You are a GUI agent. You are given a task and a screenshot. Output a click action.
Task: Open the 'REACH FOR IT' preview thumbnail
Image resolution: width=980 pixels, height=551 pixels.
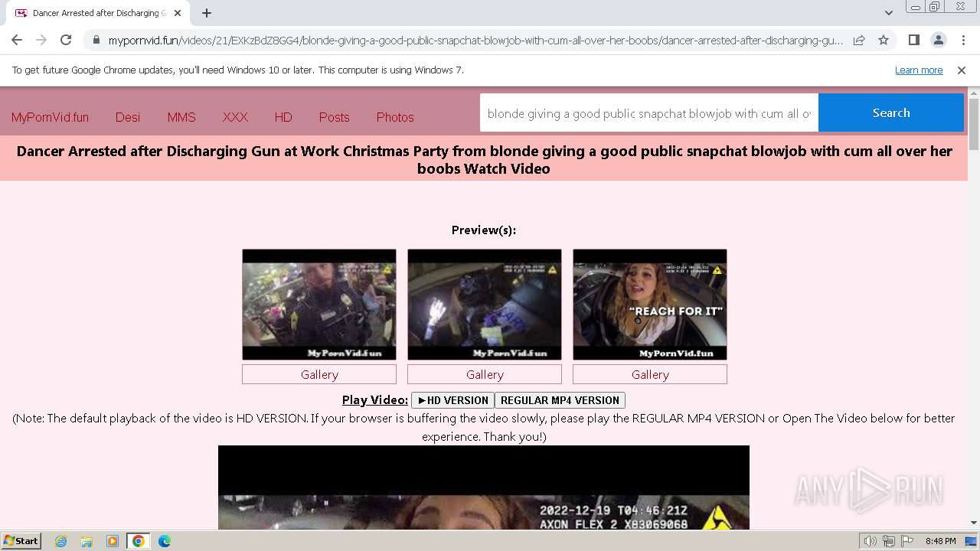[x=650, y=305]
